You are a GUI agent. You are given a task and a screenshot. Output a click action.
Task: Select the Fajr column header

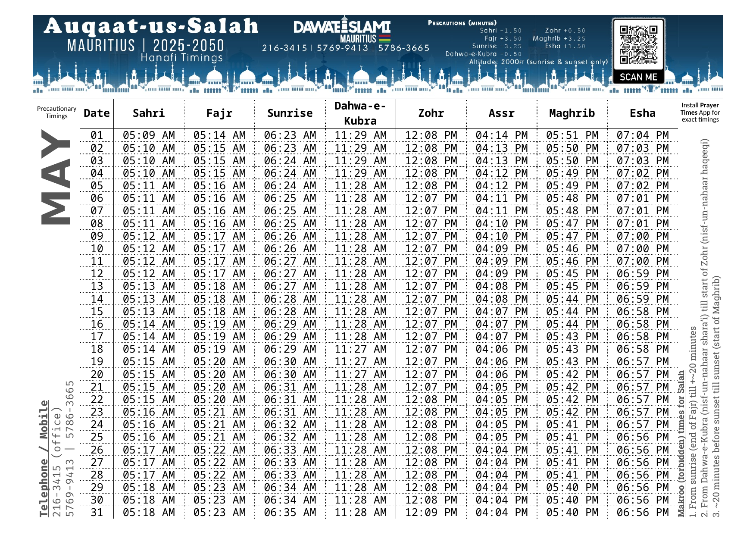219,113
